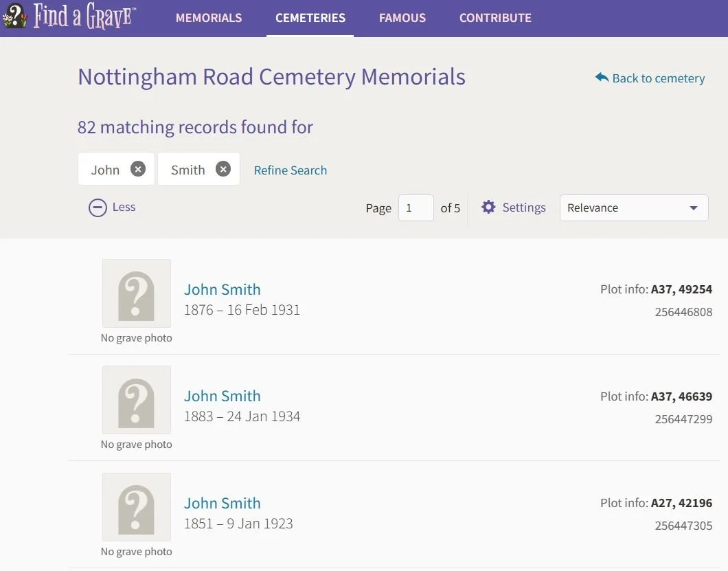Image resolution: width=728 pixels, height=571 pixels.
Task: Select plot info A37, 49254
Action: point(681,289)
